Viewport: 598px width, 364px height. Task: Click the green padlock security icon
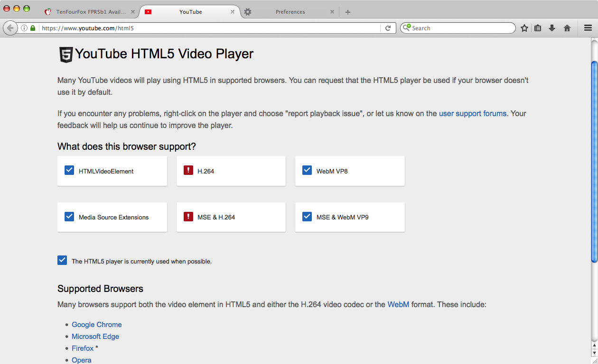coord(33,28)
